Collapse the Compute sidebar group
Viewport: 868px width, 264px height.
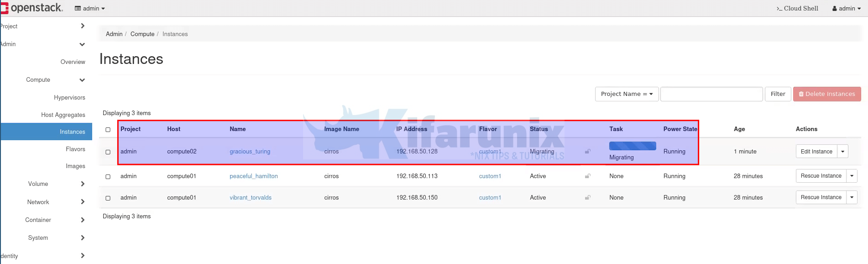point(55,80)
